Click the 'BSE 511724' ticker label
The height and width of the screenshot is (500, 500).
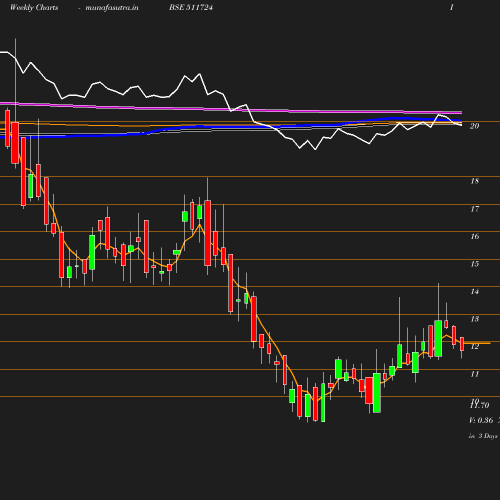pyautogui.click(x=191, y=7)
